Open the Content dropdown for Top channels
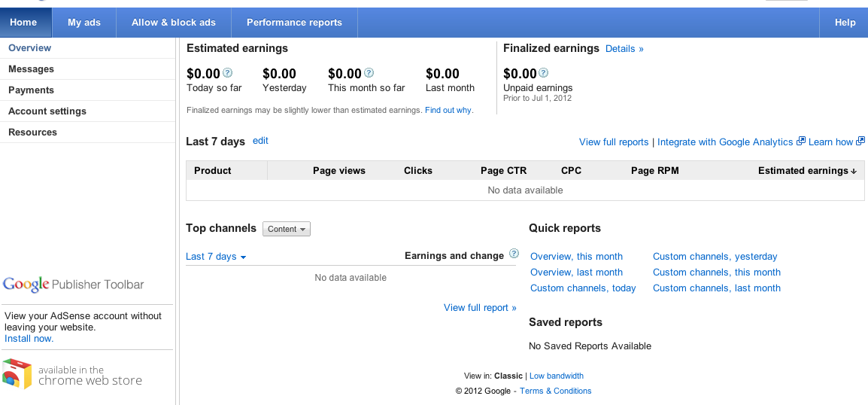Screen dimensions: 868x405 [x=287, y=229]
